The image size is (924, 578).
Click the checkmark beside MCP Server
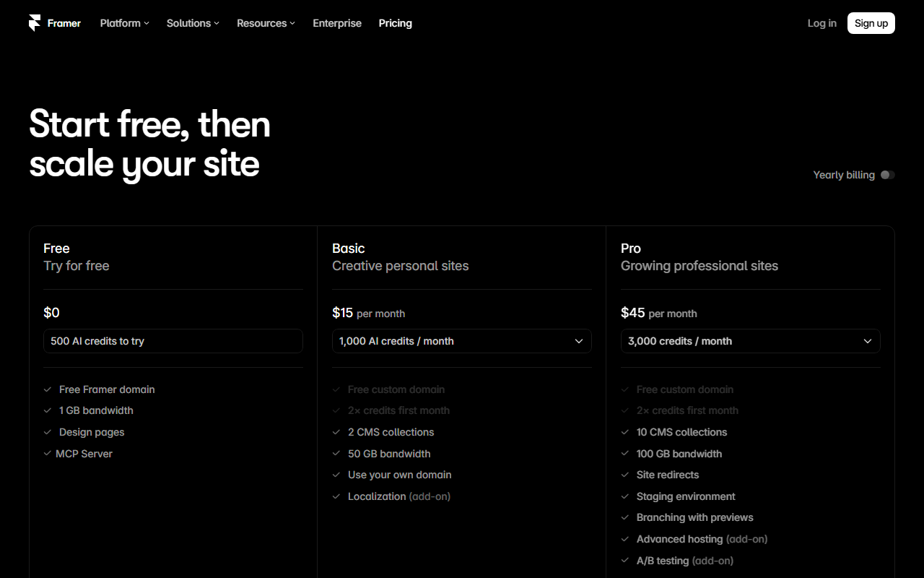[48, 454]
